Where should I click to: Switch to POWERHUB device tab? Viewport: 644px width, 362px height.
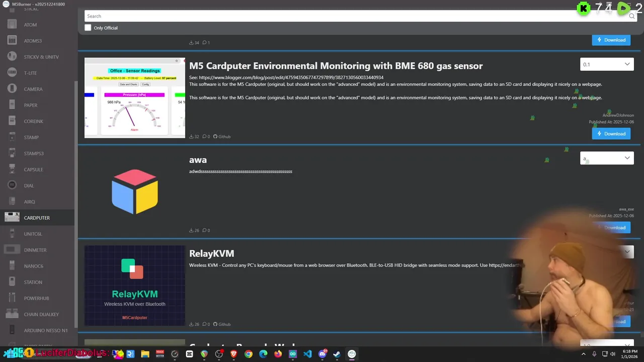pyautogui.click(x=37, y=298)
